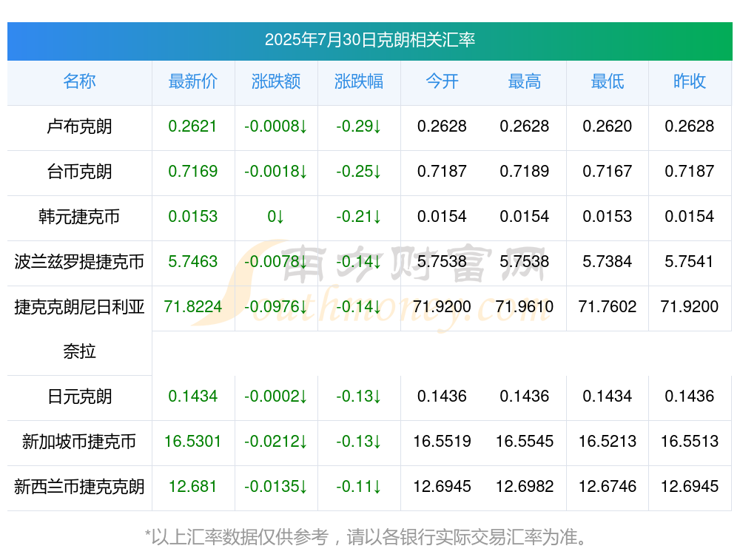Click the -0.29 change percentage for 卢布克朗
This screenshot has width=740, height=560.
(x=359, y=126)
